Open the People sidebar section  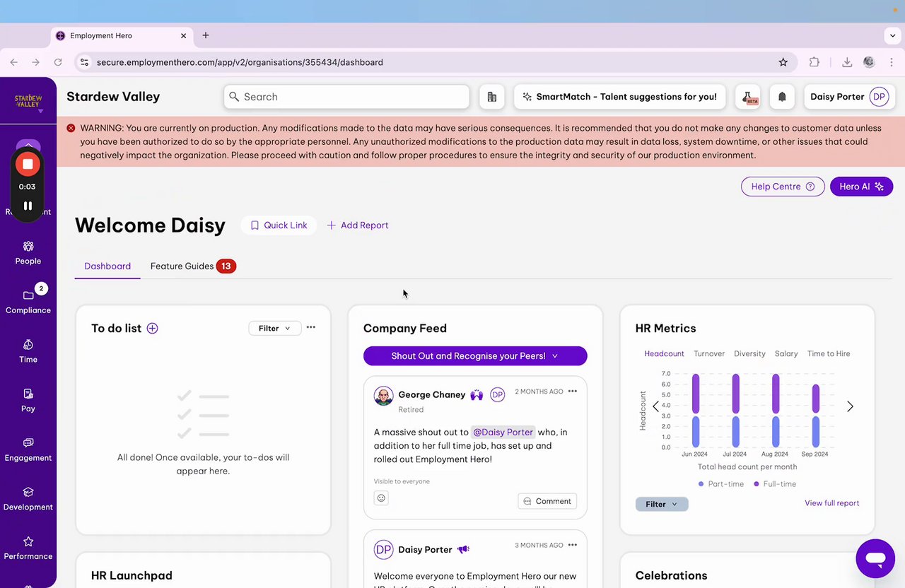pos(28,253)
